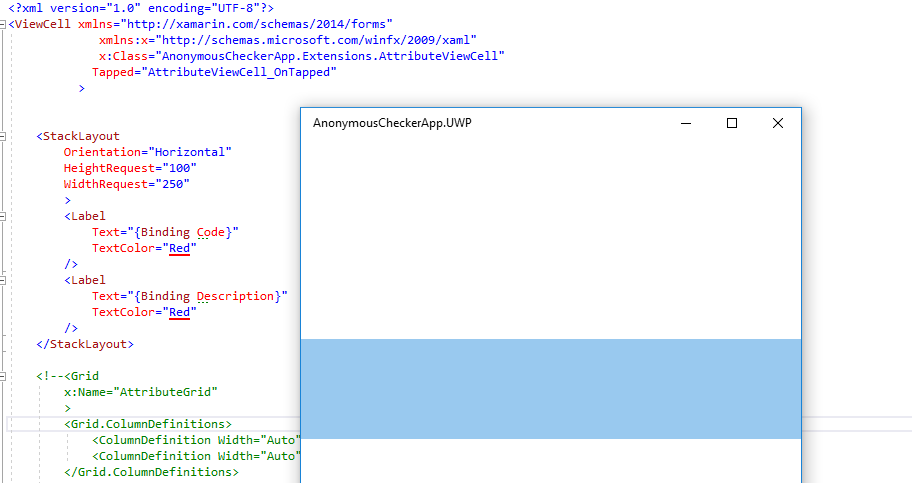Image resolution: width=912 pixels, height=483 pixels.
Task: Click the AttributeViewCell_OnTapped handler value
Action: pos(238,72)
